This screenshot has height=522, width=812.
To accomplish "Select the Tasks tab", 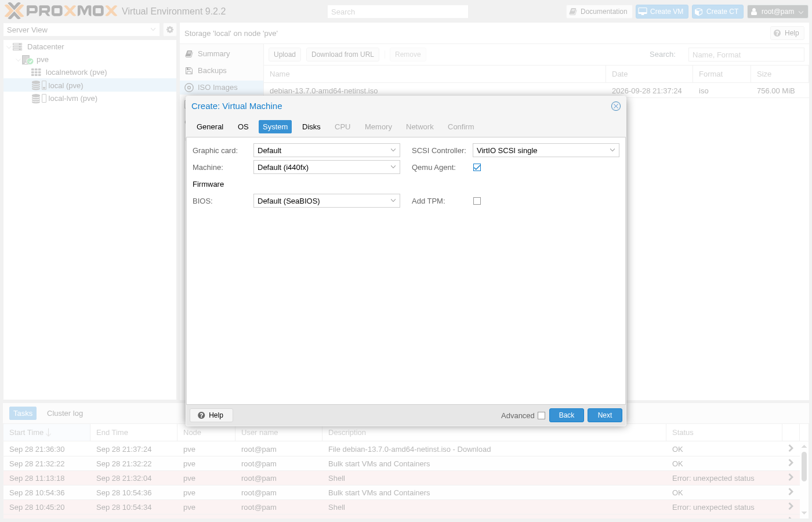I will [23, 414].
